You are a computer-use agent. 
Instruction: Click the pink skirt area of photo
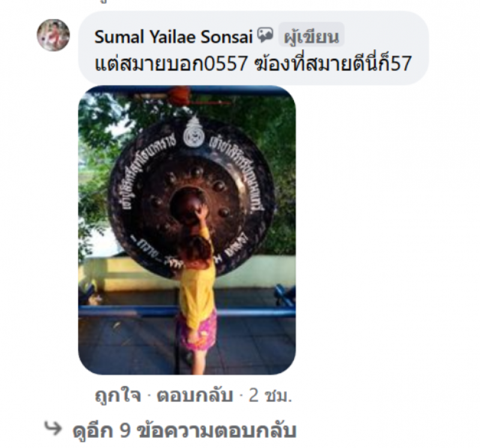pyautogui.click(x=197, y=333)
